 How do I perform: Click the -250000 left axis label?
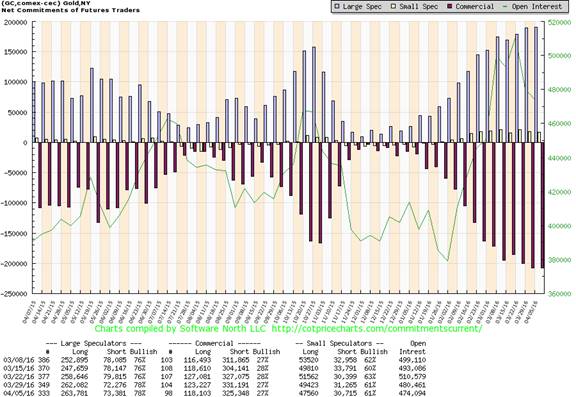(x=14, y=294)
